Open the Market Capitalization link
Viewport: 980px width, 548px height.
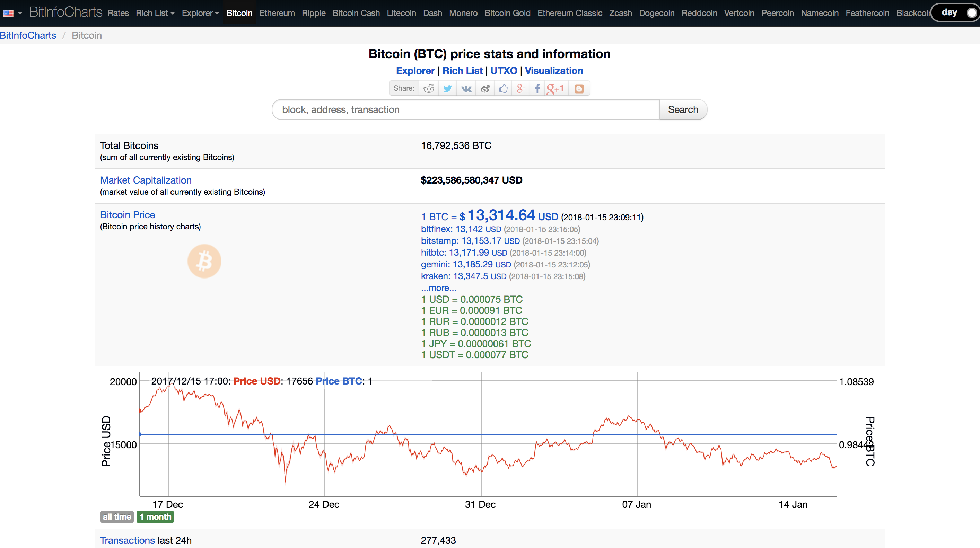click(146, 180)
